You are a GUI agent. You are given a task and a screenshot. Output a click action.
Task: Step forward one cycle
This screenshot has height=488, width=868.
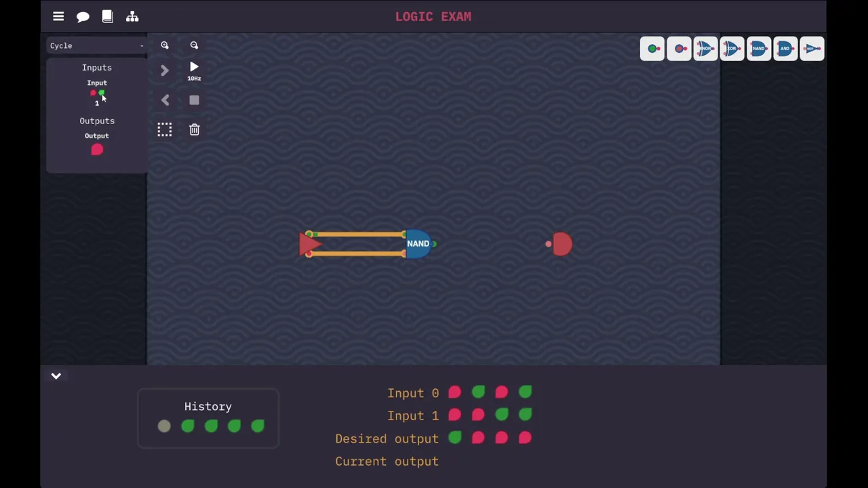[x=165, y=70]
